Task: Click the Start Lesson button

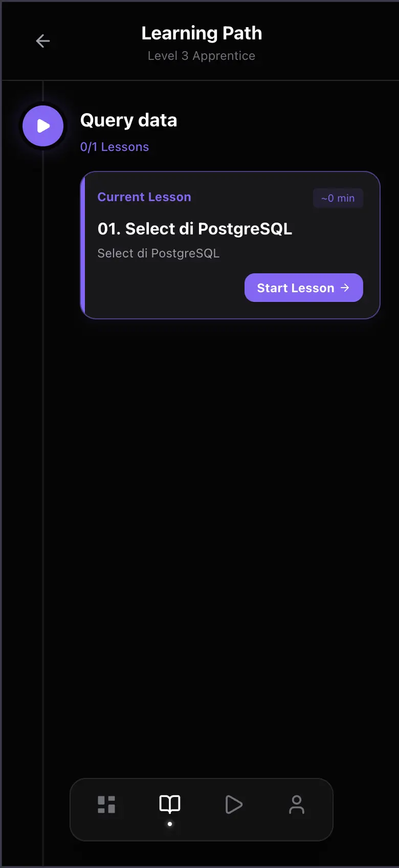Action: (x=304, y=288)
